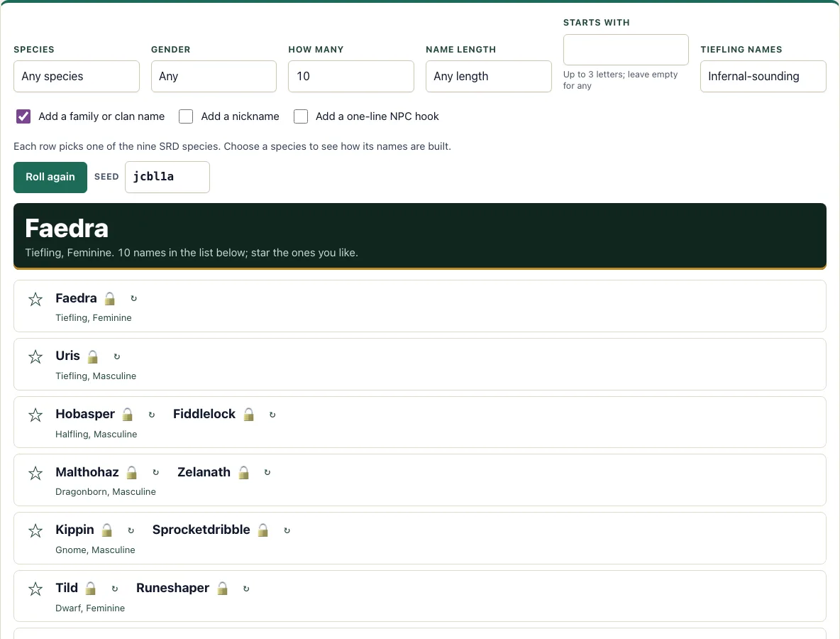Uncheck Add a family or clan name
Viewport: 840px width, 639px height.
coord(23,116)
